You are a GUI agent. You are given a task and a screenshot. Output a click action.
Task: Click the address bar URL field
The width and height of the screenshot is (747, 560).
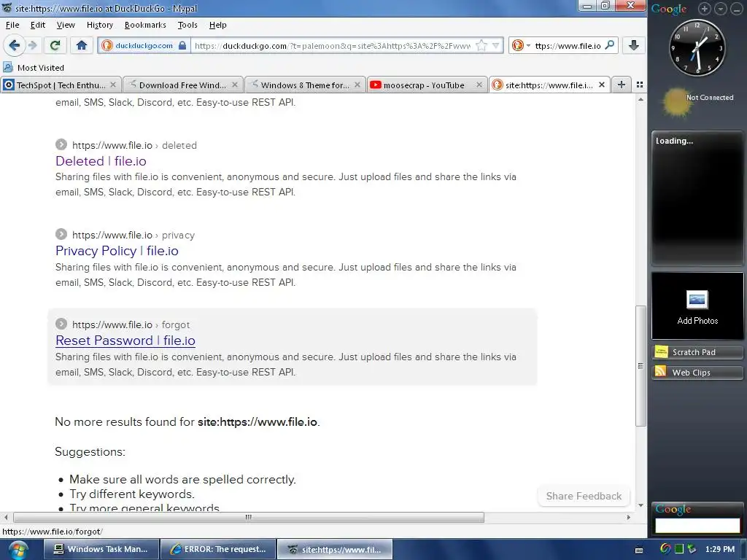pyautogui.click(x=333, y=46)
